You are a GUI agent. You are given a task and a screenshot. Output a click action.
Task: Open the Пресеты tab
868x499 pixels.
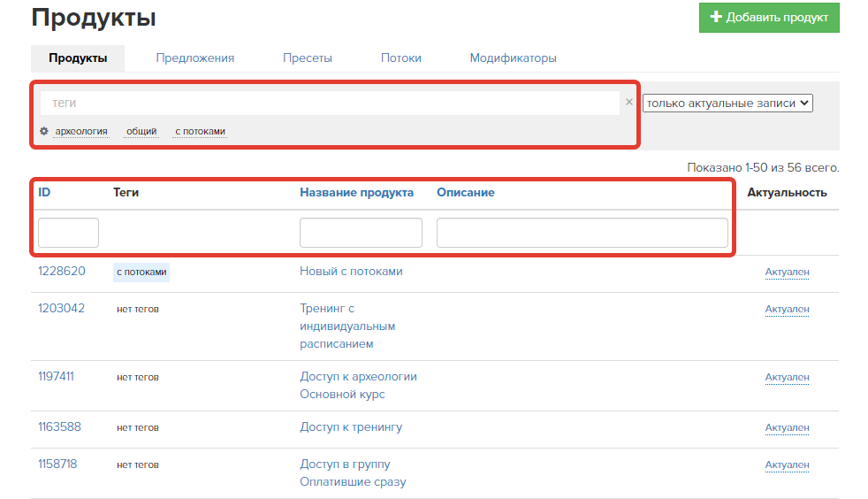tap(308, 58)
